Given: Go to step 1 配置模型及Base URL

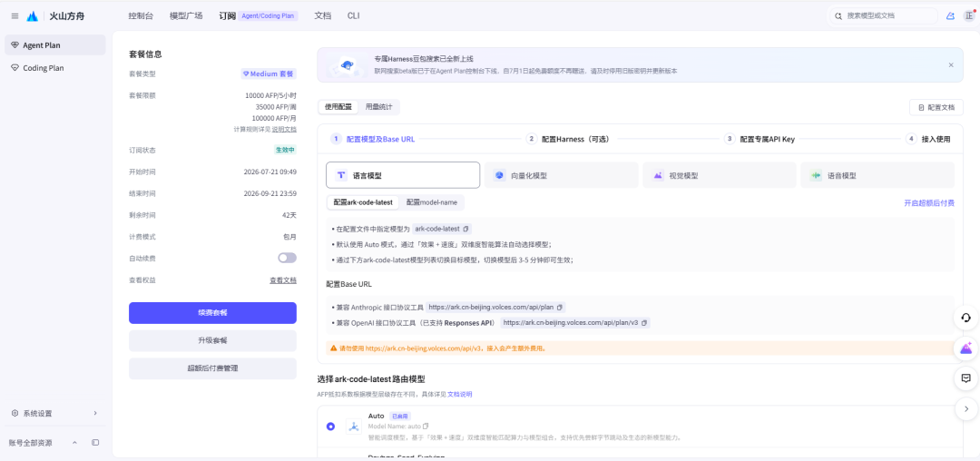Looking at the screenshot, I should [373, 140].
